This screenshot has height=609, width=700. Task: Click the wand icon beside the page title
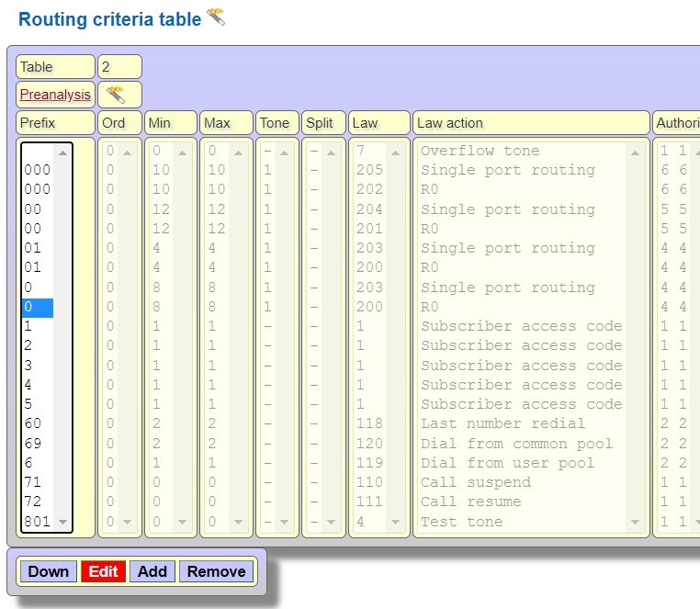pos(216,17)
